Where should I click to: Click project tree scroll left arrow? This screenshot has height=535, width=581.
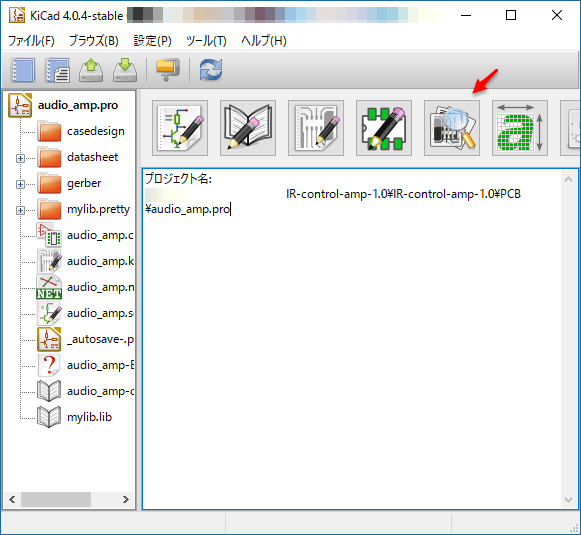[x=12, y=499]
